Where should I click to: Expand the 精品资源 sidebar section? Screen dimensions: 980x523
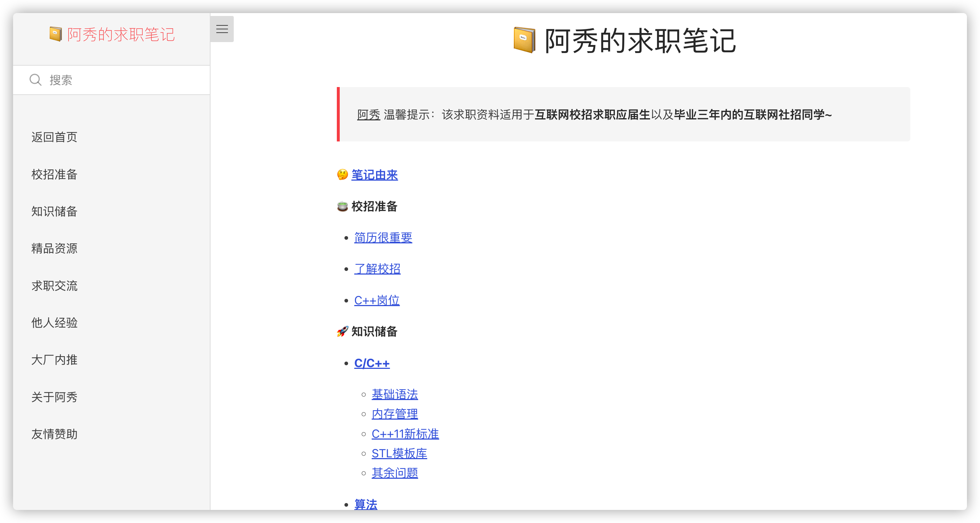tap(54, 248)
